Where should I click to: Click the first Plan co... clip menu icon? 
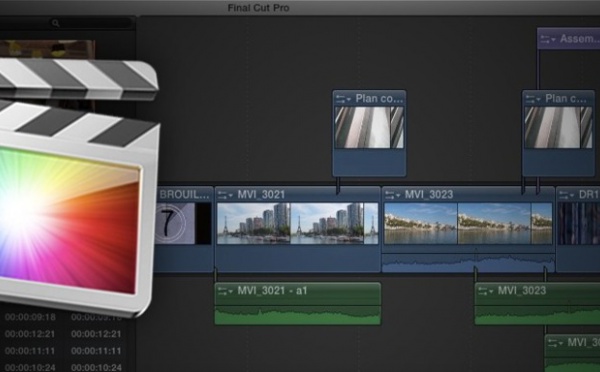pyautogui.click(x=343, y=99)
